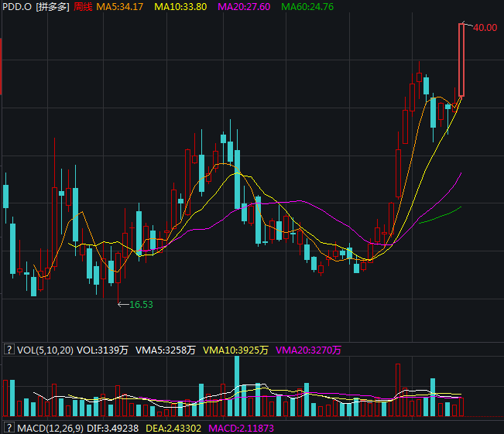This screenshot has height=434, width=504.
Task: Select the MA20:27.60 moving average label
Action: [244, 7]
